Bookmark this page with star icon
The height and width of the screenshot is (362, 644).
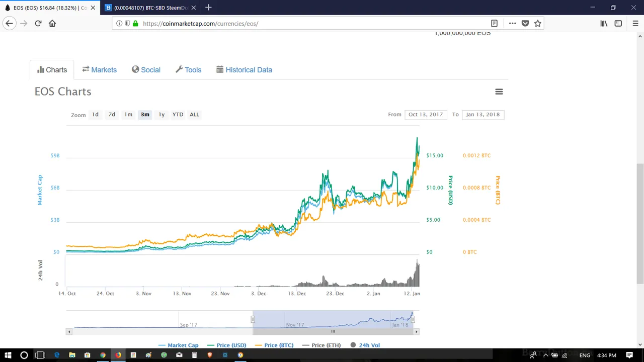537,23
